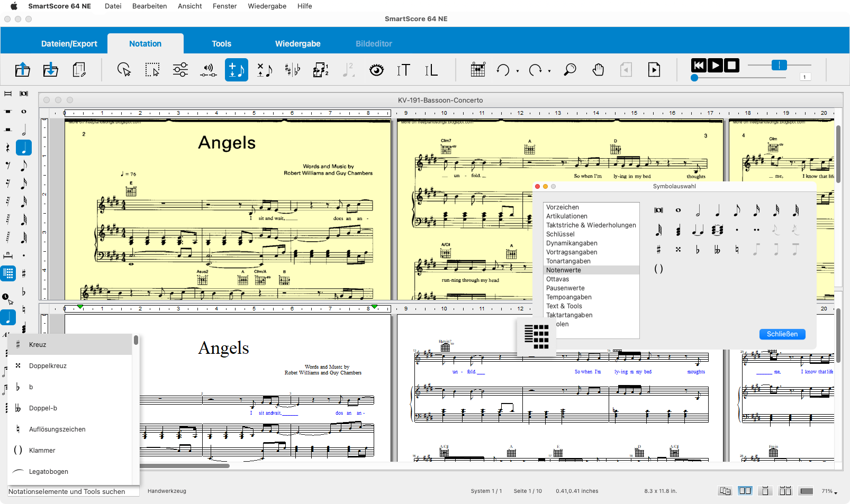Select the guitar chord grid toolbar icon

[x=477, y=70]
